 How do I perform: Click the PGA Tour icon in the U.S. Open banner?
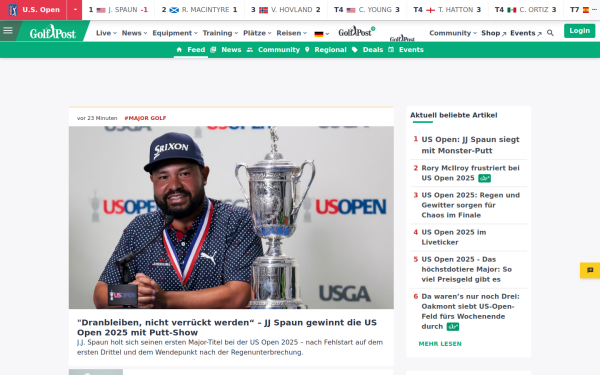click(x=13, y=10)
